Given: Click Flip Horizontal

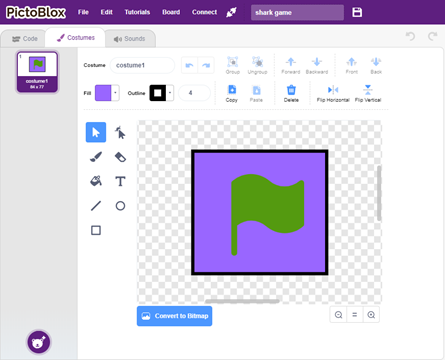Looking at the screenshot, I should tap(333, 93).
